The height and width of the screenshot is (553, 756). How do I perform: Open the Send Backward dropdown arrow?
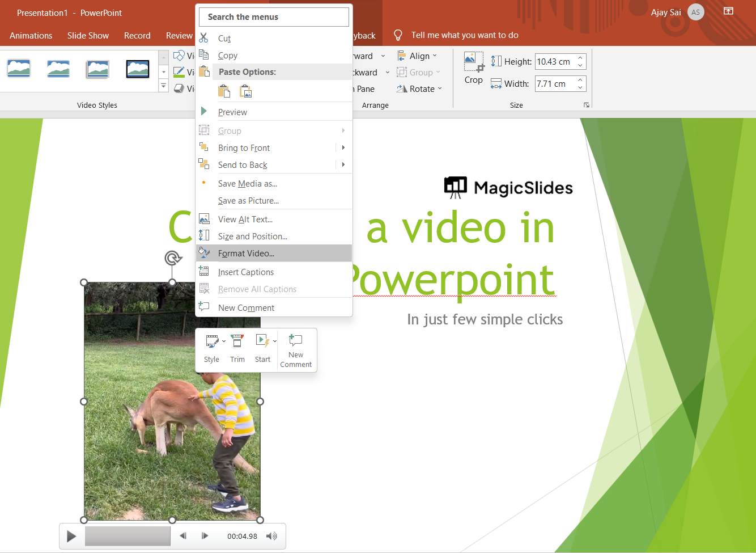(x=388, y=72)
